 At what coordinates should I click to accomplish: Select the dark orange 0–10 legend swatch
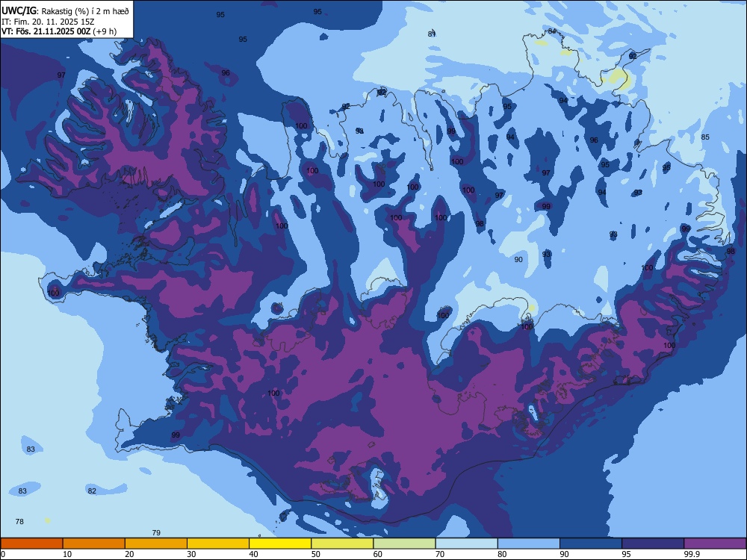[x=32, y=544]
